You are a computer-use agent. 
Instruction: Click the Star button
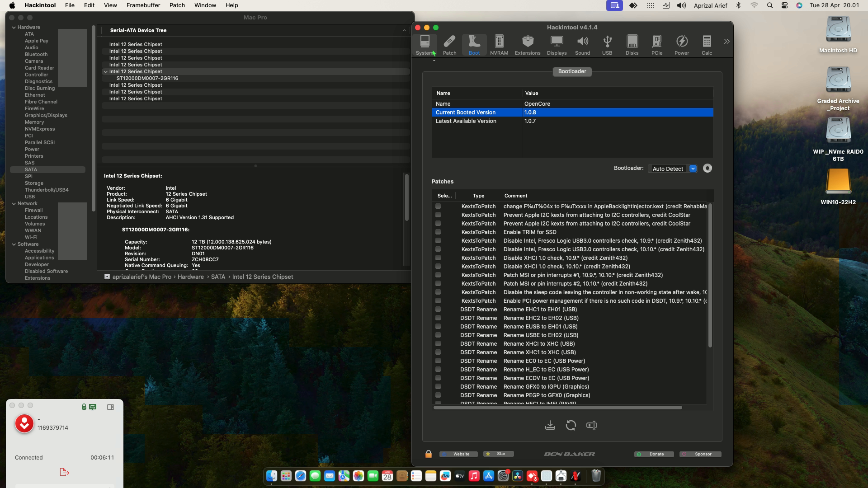click(499, 454)
